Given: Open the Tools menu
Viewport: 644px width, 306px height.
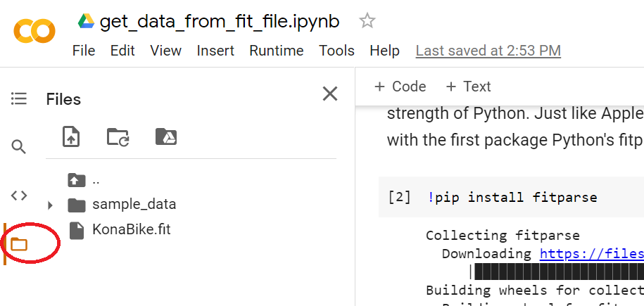Looking at the screenshot, I should (x=337, y=51).
